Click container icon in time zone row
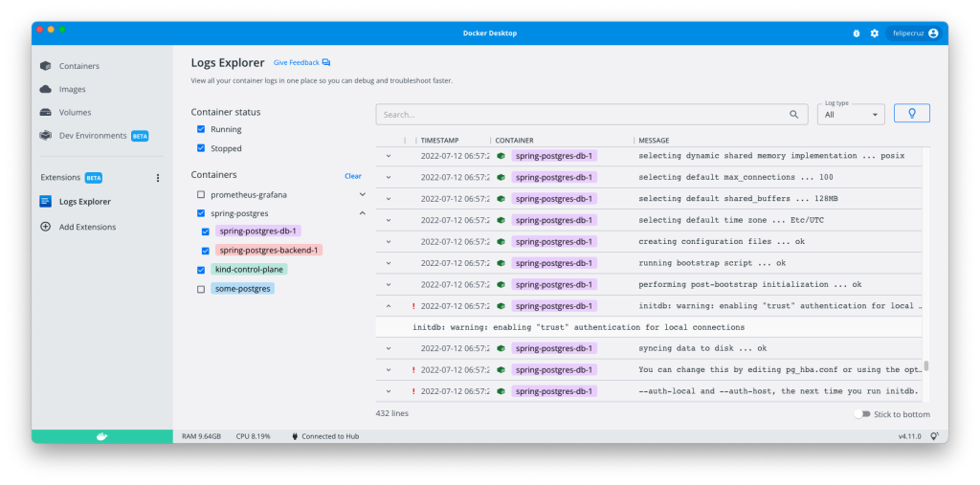980x485 pixels. tap(501, 220)
